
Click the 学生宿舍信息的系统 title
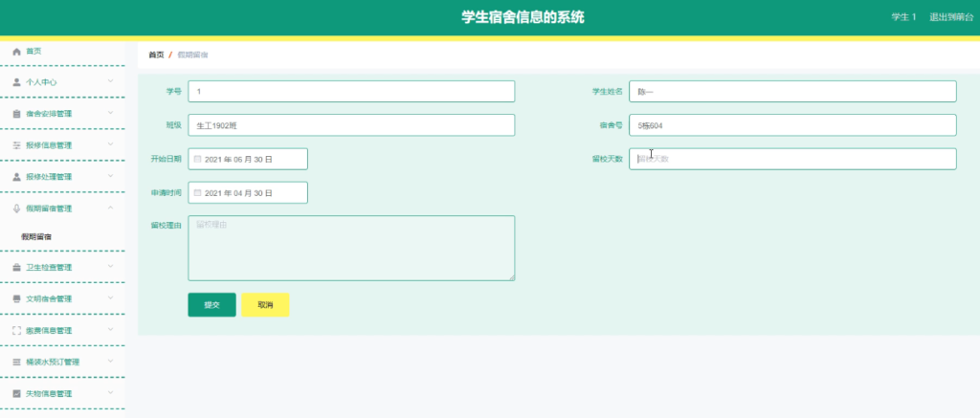pyautogui.click(x=523, y=17)
